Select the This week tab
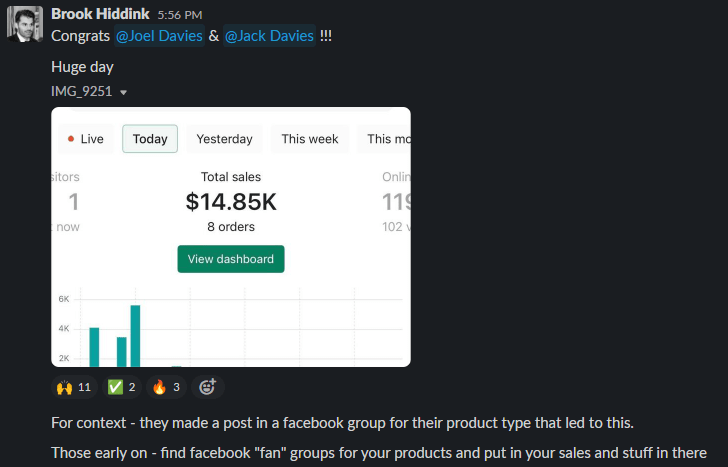The width and height of the screenshot is (728, 467). pyautogui.click(x=310, y=139)
